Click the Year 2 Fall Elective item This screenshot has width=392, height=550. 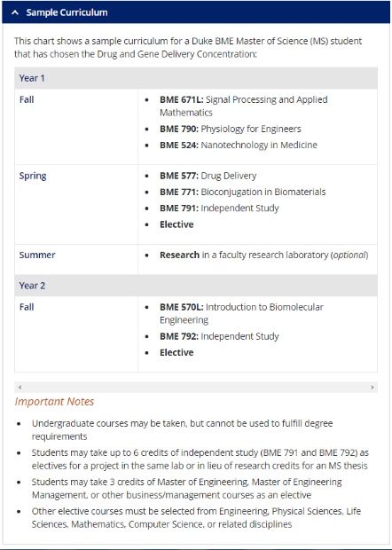pos(176,352)
